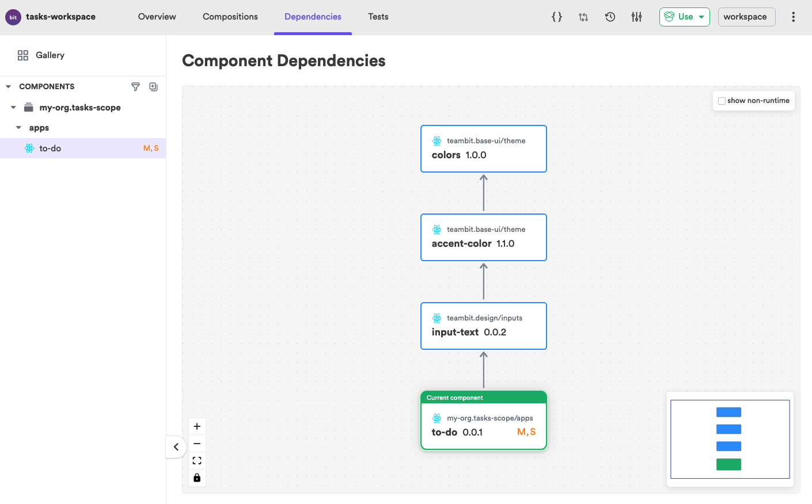Fit the graph to view
The image size is (812, 504).
(x=197, y=461)
